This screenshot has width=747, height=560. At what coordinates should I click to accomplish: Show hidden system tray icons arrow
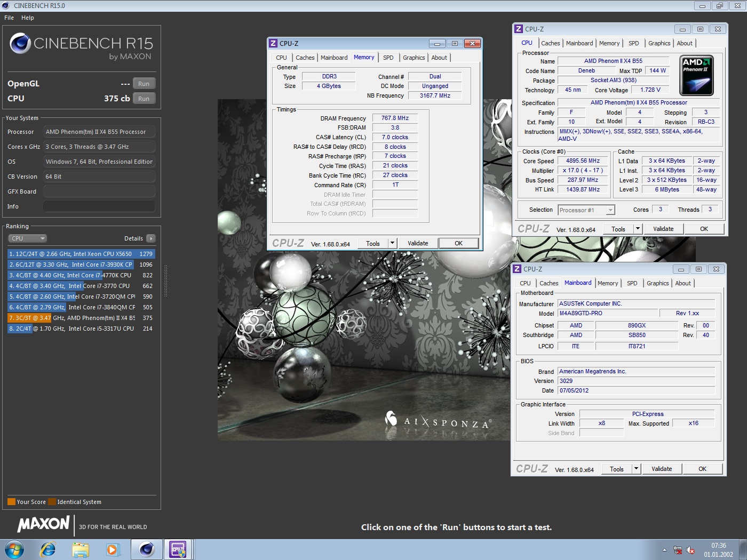(x=664, y=550)
